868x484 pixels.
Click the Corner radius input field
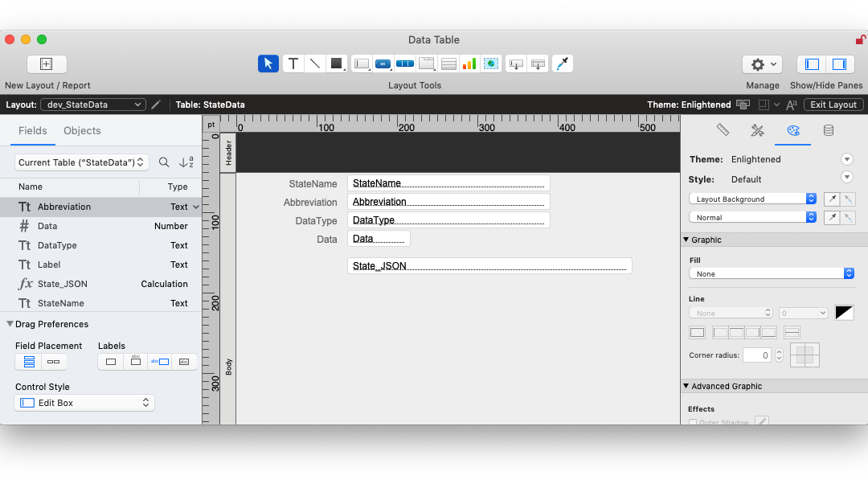tap(757, 355)
